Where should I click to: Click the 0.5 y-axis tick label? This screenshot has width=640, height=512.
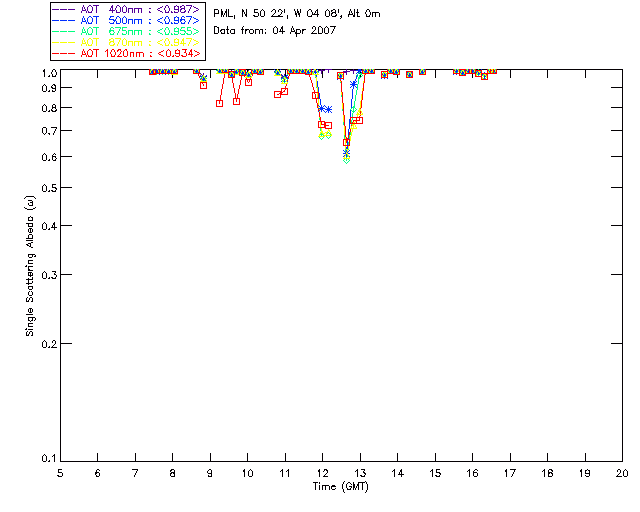click(x=49, y=188)
